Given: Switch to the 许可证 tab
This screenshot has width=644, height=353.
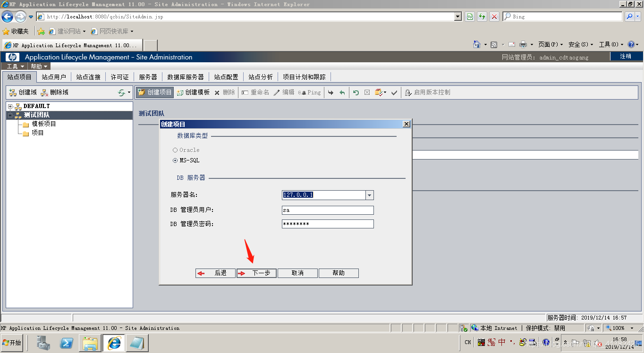Looking at the screenshot, I should [x=120, y=77].
